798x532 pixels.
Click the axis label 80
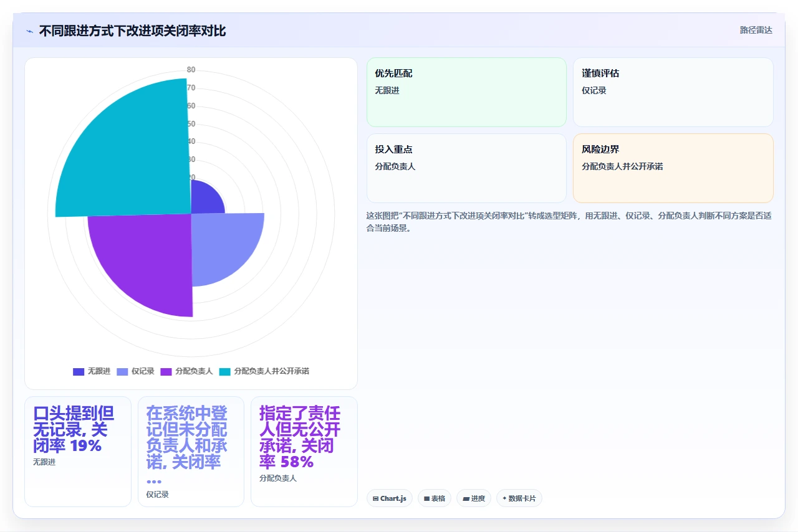[191, 70]
